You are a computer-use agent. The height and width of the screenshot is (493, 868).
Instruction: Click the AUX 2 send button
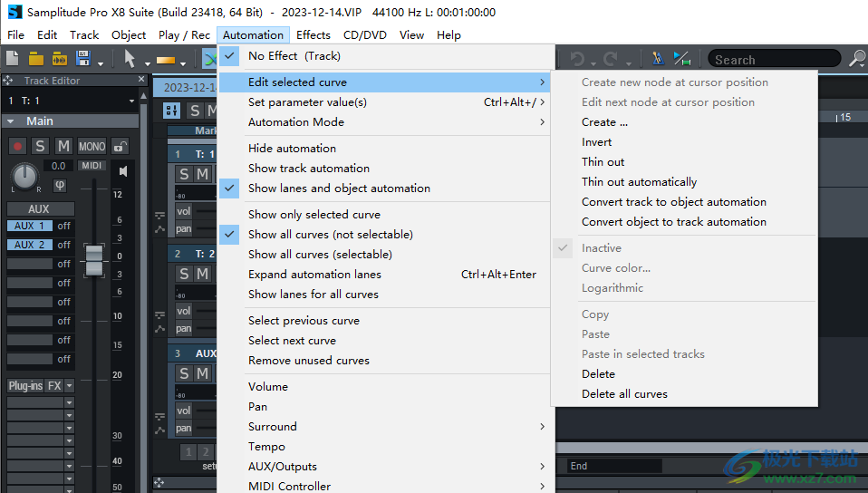30,245
